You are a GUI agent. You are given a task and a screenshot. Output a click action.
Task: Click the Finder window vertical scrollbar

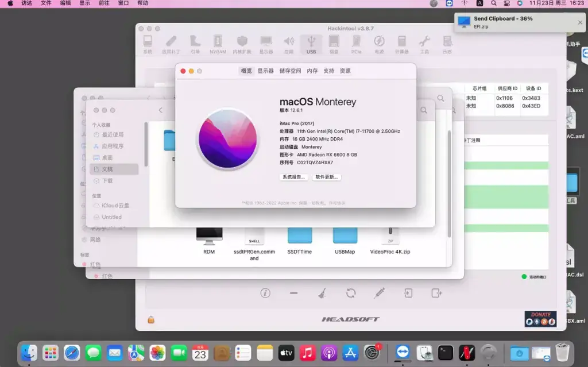click(x=449, y=184)
